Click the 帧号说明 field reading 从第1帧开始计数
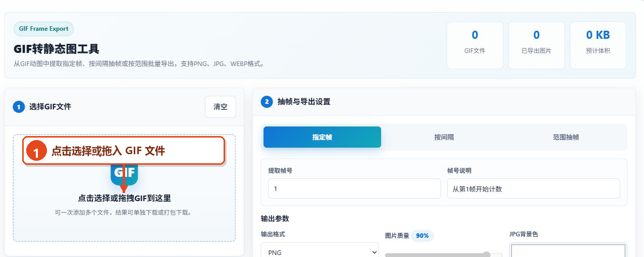The height and width of the screenshot is (257, 644). pyautogui.click(x=533, y=188)
